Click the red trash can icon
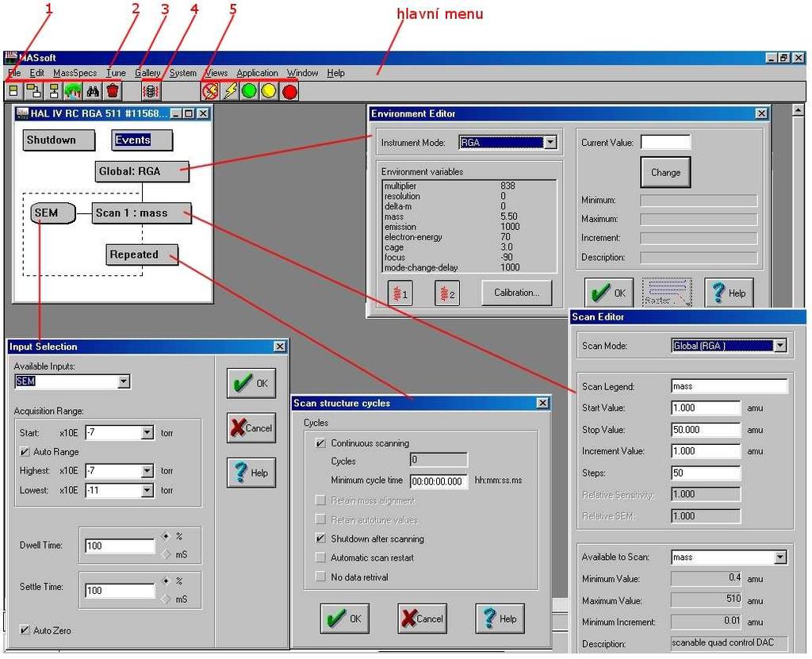The width and height of the screenshot is (812, 659). [113, 92]
